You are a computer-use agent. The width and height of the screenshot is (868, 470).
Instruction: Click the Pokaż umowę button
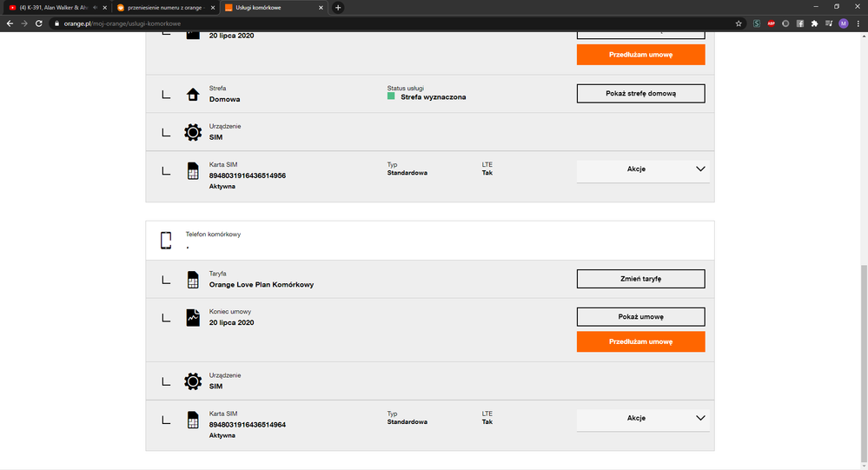[x=640, y=316]
